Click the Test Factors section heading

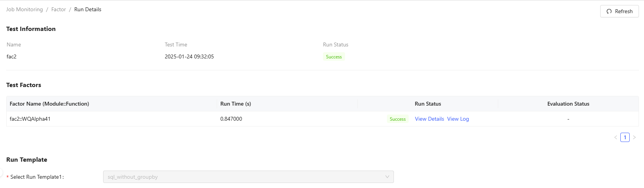click(x=24, y=85)
